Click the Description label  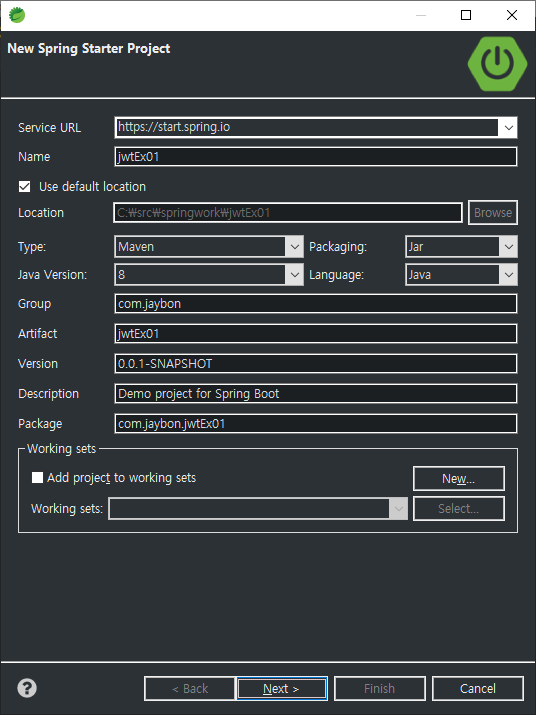pyautogui.click(x=48, y=394)
